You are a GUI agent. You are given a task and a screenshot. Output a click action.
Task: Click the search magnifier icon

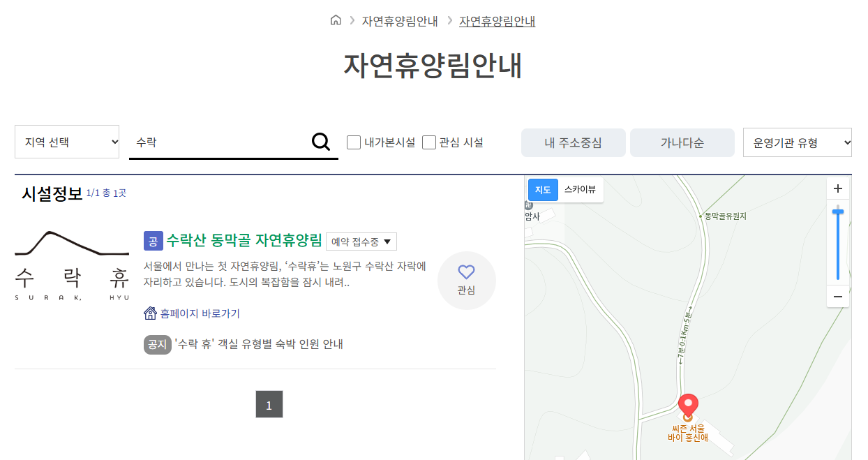(321, 141)
